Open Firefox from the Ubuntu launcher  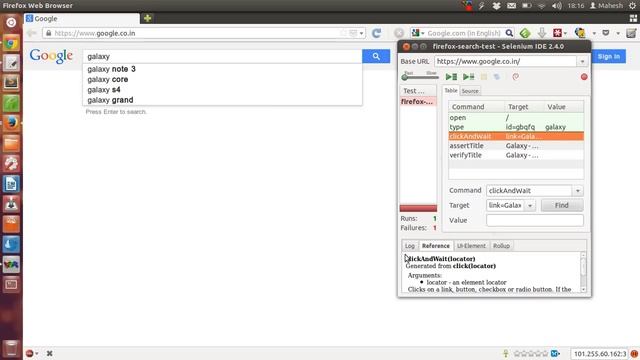[x=11, y=122]
